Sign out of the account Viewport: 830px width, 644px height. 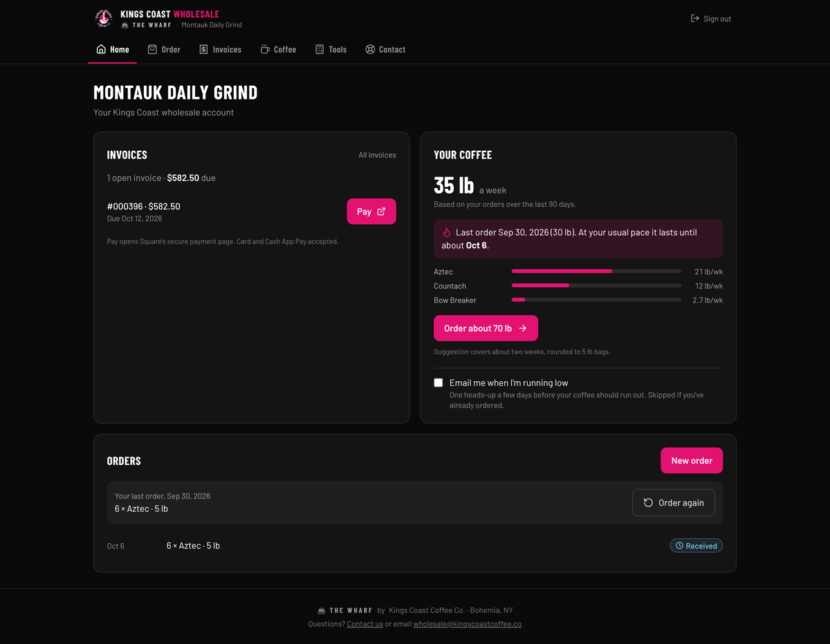[x=711, y=19]
